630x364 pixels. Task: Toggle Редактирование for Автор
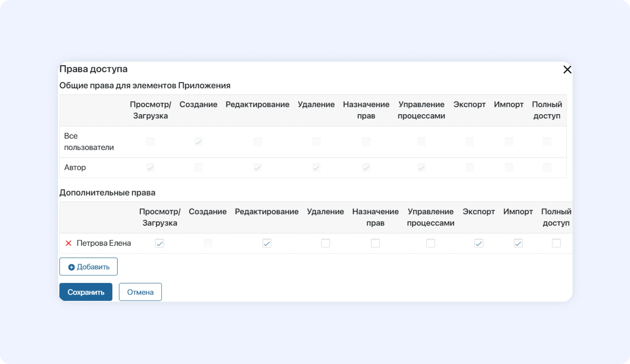click(257, 168)
